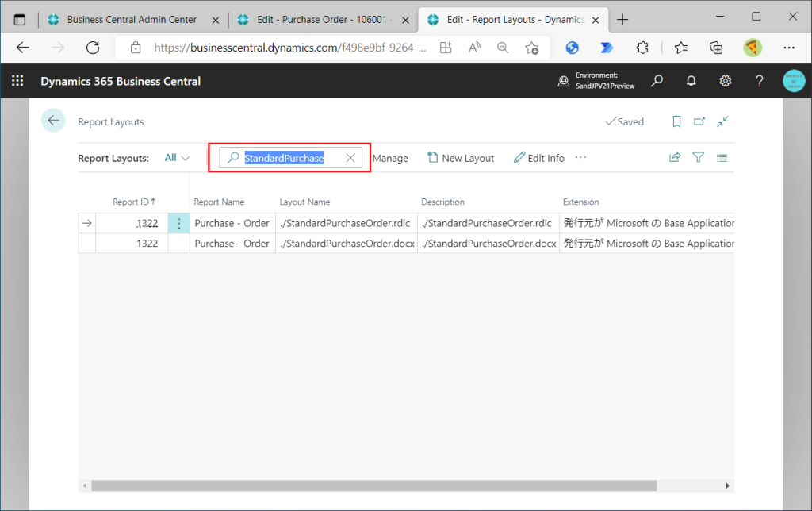Click the Report Name column header
The height and width of the screenshot is (511, 812).
point(219,202)
